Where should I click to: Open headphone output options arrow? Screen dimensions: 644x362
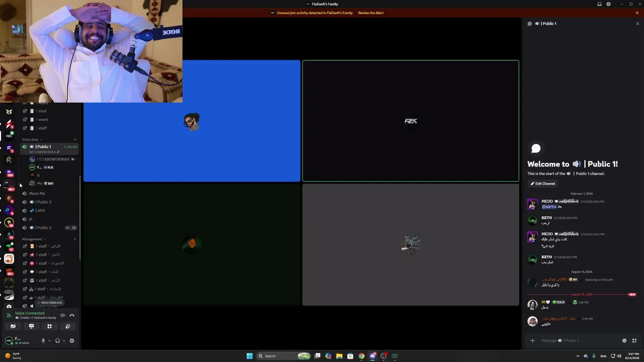coord(63,340)
